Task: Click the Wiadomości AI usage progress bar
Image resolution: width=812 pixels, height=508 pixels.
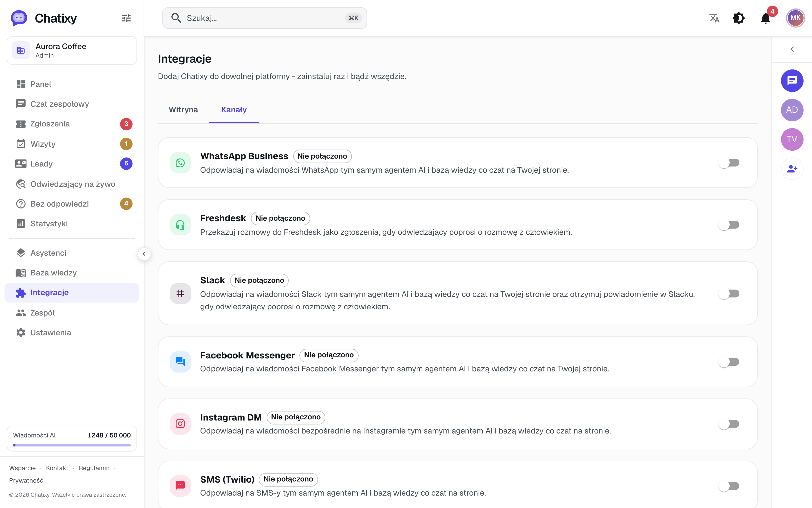Action: click(72, 445)
